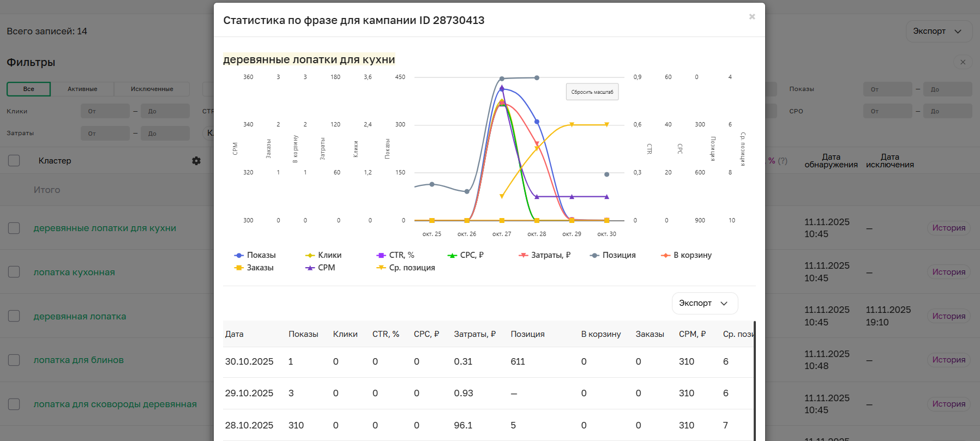Toggle the В корзину legend series marker
This screenshot has width=980, height=441.
[665, 255]
